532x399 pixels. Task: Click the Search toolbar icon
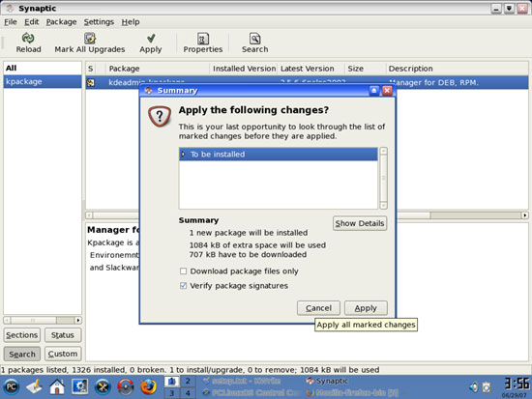254,39
